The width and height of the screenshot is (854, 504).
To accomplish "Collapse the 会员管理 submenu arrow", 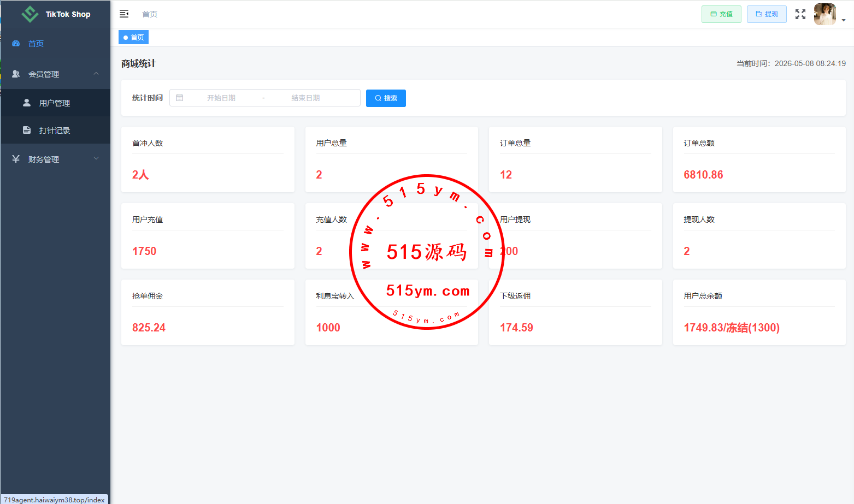I will 96,74.
